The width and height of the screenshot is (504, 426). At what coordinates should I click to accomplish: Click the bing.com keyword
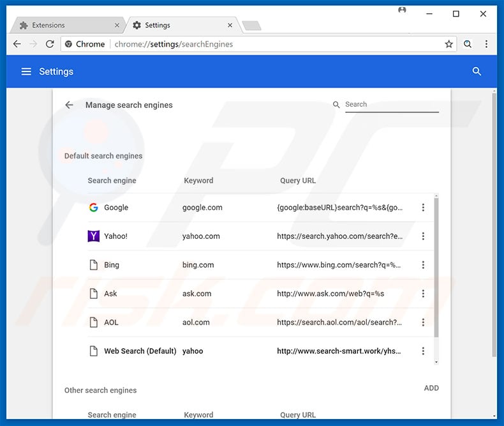198,265
